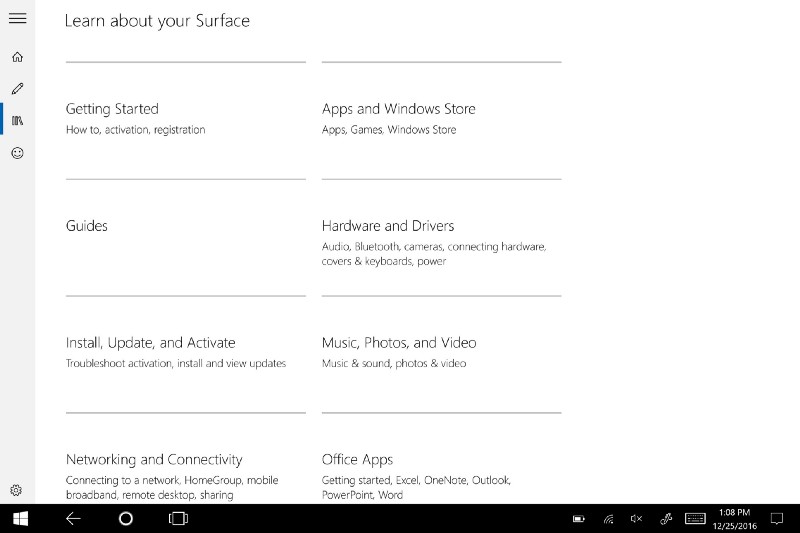
Task: Open Networking and Connectivity topic
Action: tap(154, 460)
